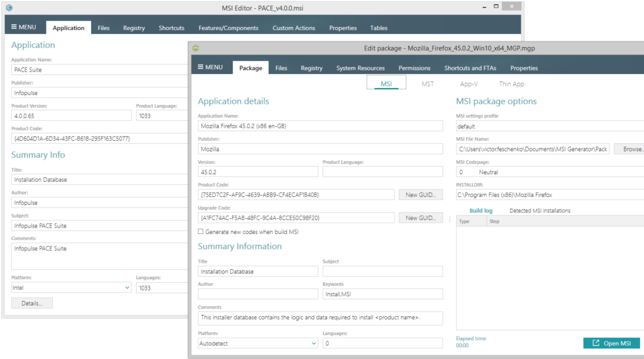Open Custom Actions tab
The image size is (644, 359).
tap(294, 28)
